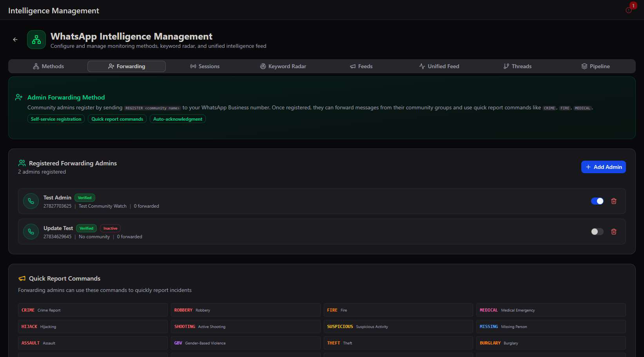Open the alert notification icon with badge

coord(629,10)
